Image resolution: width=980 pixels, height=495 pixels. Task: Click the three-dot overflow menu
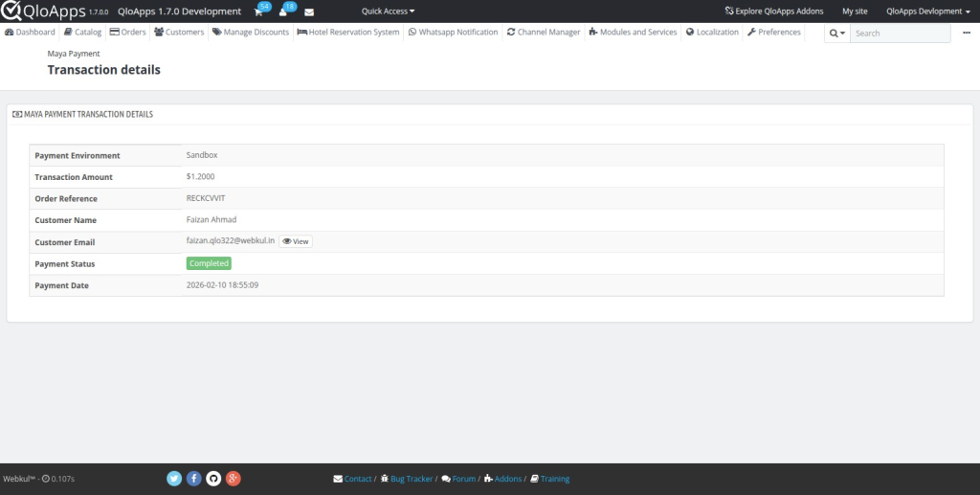click(x=967, y=33)
